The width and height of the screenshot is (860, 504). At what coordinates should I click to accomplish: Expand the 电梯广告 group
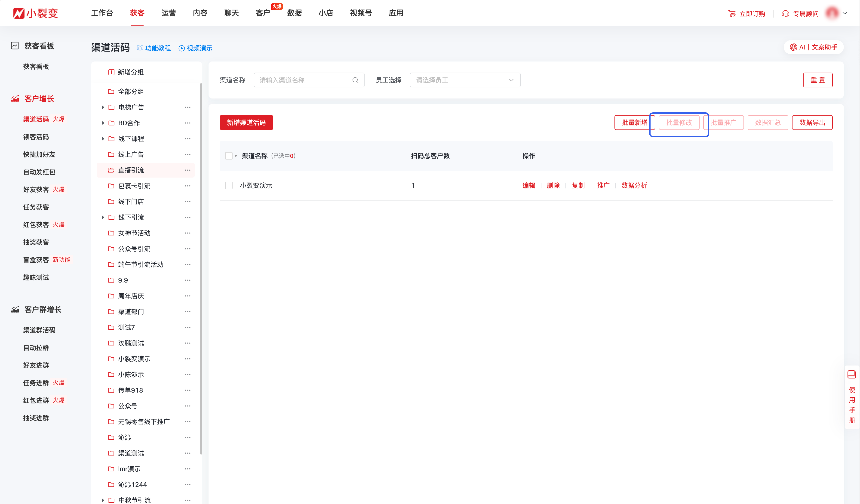pos(103,107)
